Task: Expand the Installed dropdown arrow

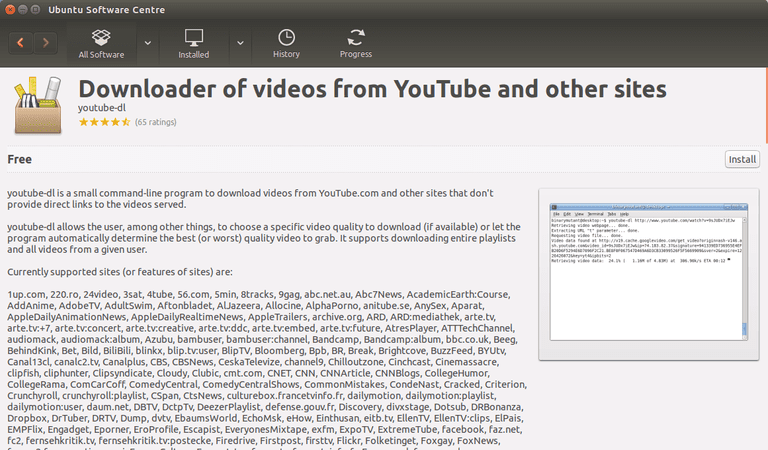Action: tap(240, 43)
